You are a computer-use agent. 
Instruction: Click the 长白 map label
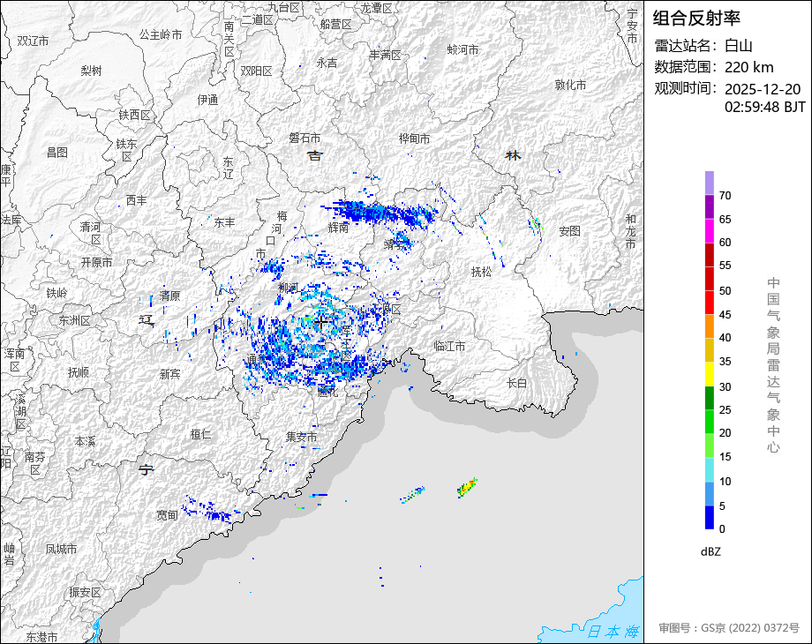pos(517,383)
